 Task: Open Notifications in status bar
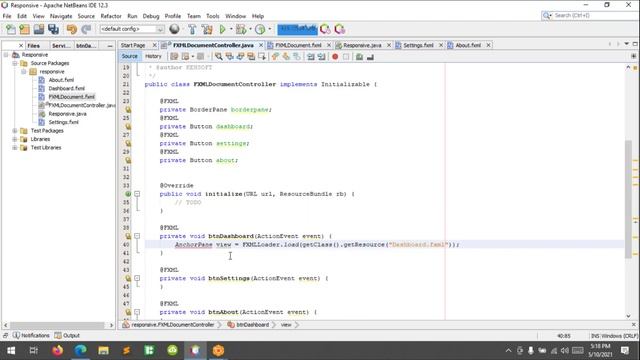pyautogui.click(x=31, y=336)
